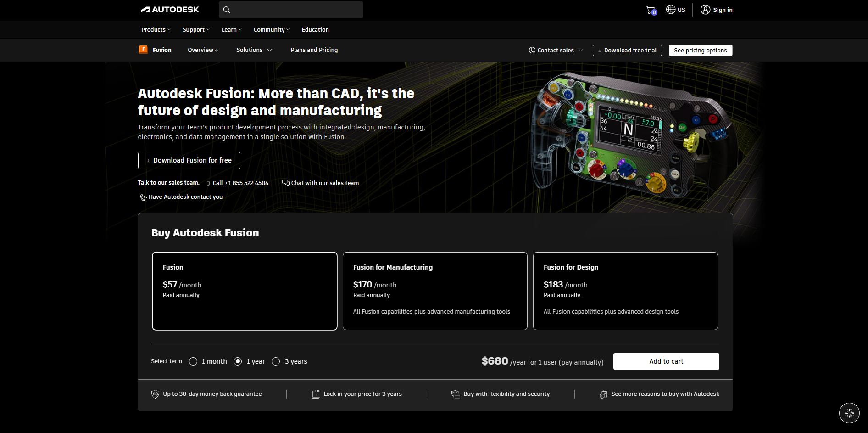This screenshot has height=433, width=868.
Task: Click Download Fusion for free button
Action: point(189,160)
